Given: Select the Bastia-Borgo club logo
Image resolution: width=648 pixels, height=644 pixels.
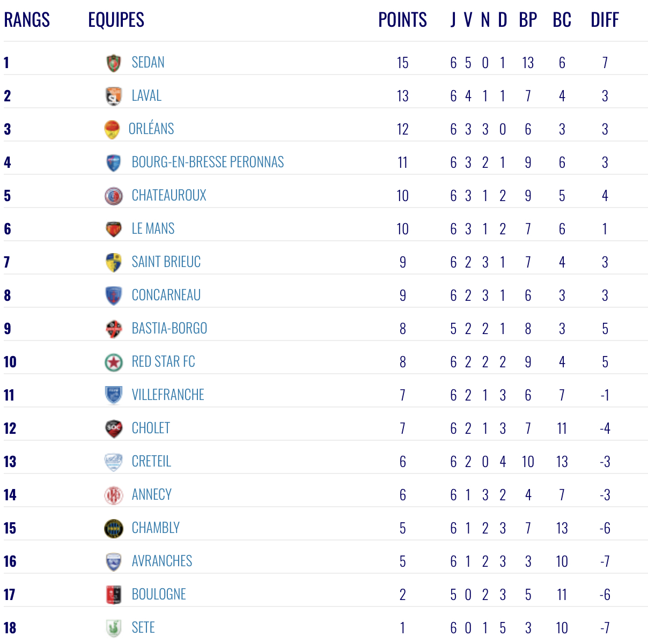Looking at the screenshot, I should (x=113, y=329).
